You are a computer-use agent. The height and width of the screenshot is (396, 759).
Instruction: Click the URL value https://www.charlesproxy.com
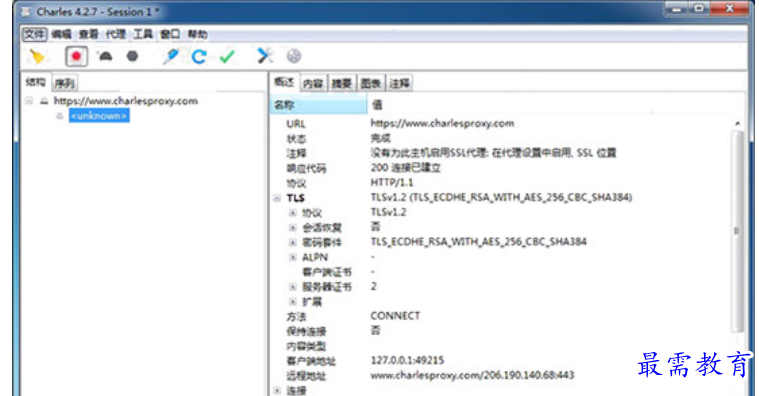pos(442,123)
